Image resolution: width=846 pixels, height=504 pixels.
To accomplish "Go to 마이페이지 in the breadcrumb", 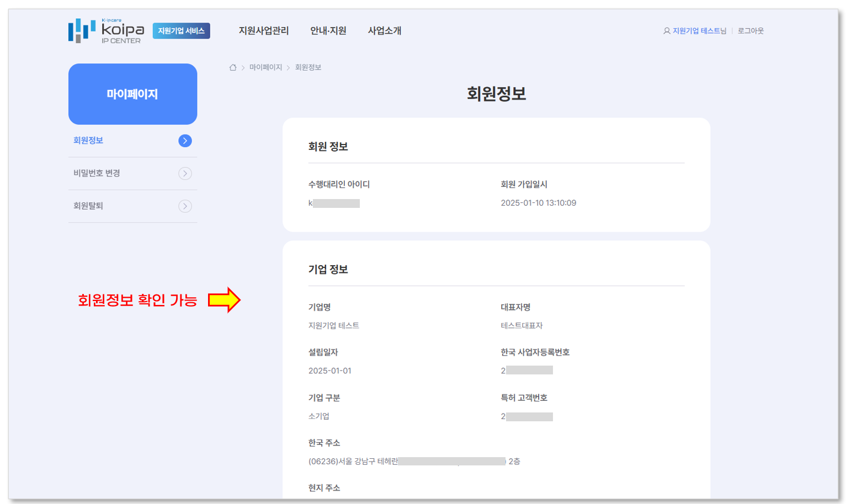I will [x=265, y=67].
